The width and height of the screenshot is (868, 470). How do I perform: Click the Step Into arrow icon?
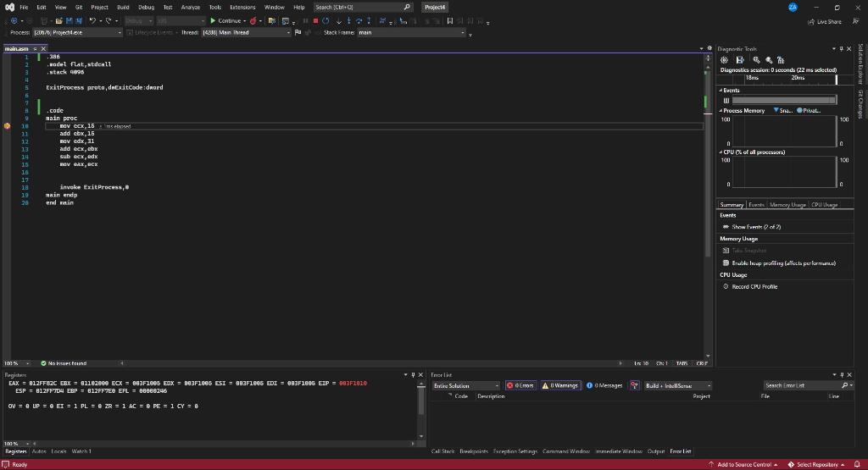[x=348, y=21]
